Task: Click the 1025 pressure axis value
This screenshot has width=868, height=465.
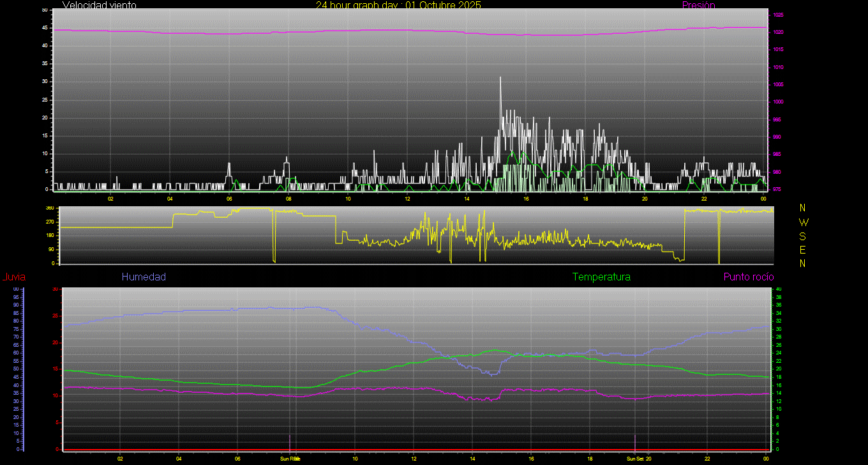Action: tap(778, 15)
